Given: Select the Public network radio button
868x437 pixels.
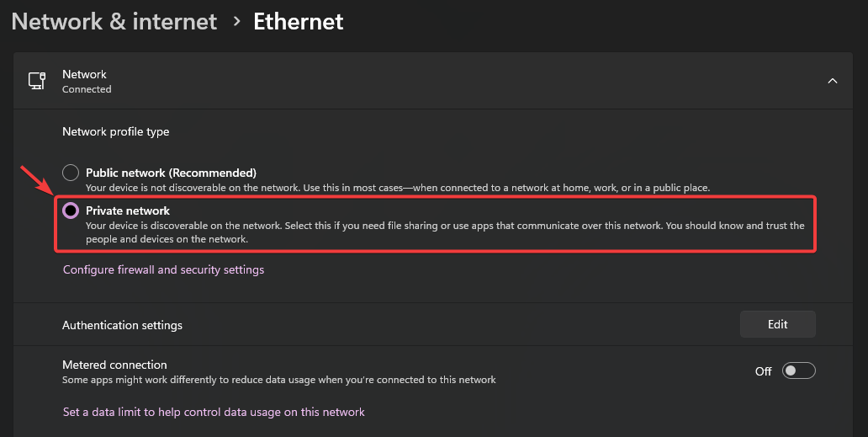Looking at the screenshot, I should (x=71, y=173).
